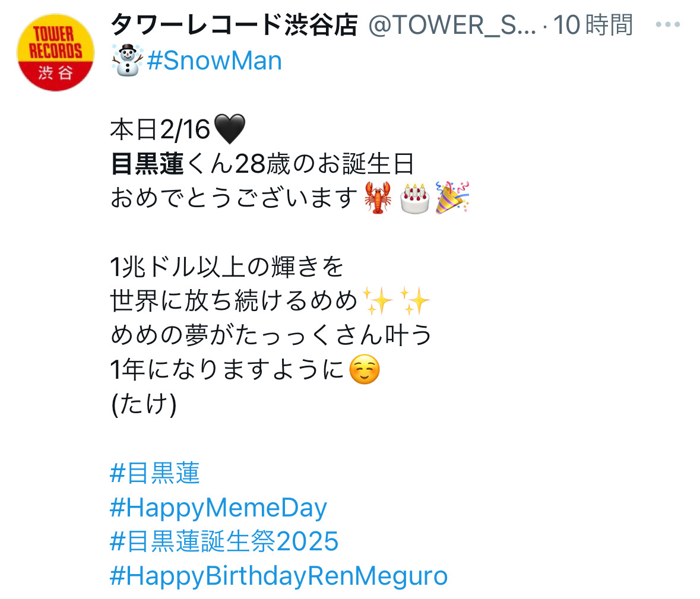700x599 pixels.
Task: Click the lobster emoji in the tweet
Action: click(378, 197)
